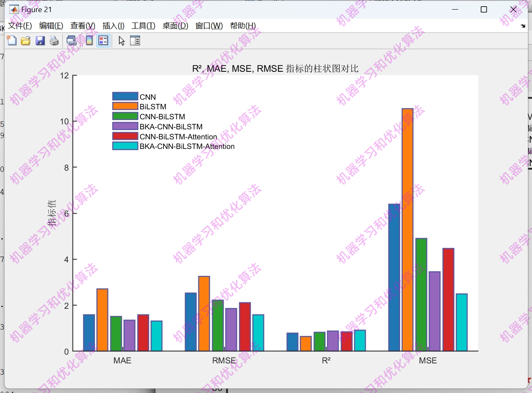Screen dimensions: 532x393
Task: Toggle the Insert Legend toolbar button
Action: [x=103, y=40]
